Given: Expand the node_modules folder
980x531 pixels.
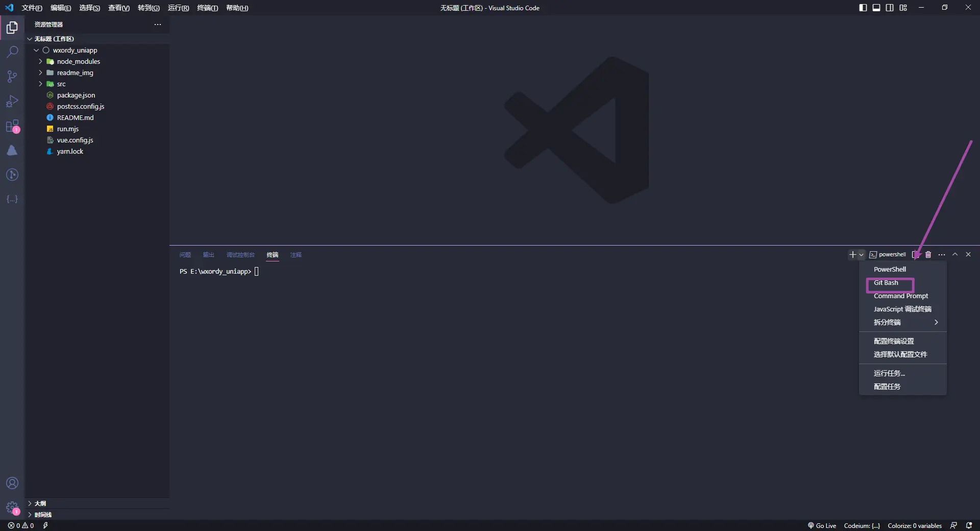Looking at the screenshot, I should point(97,61).
